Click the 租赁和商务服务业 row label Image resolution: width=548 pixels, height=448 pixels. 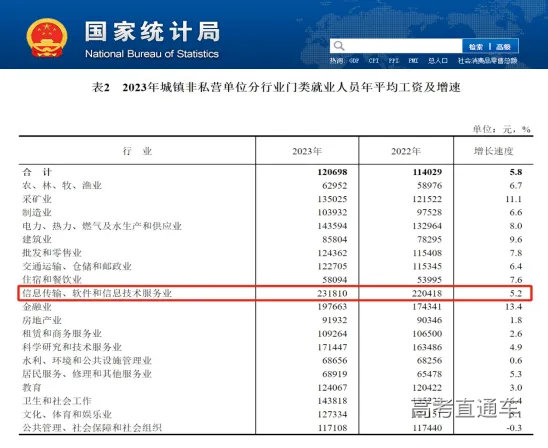(x=62, y=334)
